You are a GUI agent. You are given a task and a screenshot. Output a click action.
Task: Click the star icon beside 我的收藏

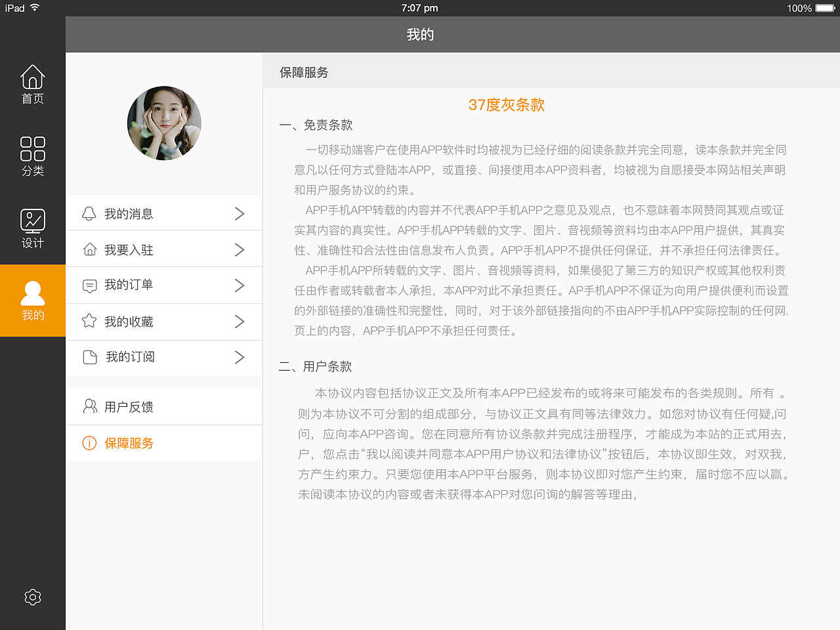click(x=89, y=322)
